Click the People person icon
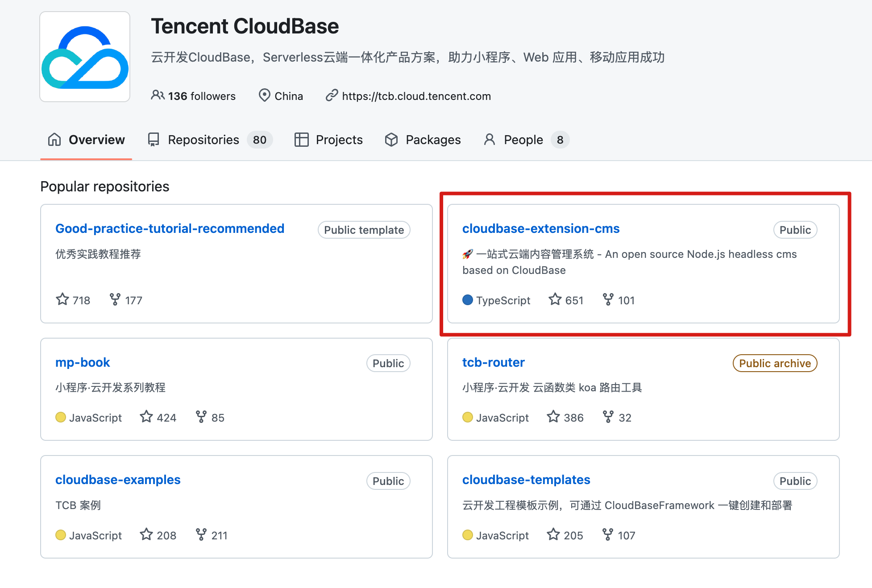 [490, 140]
